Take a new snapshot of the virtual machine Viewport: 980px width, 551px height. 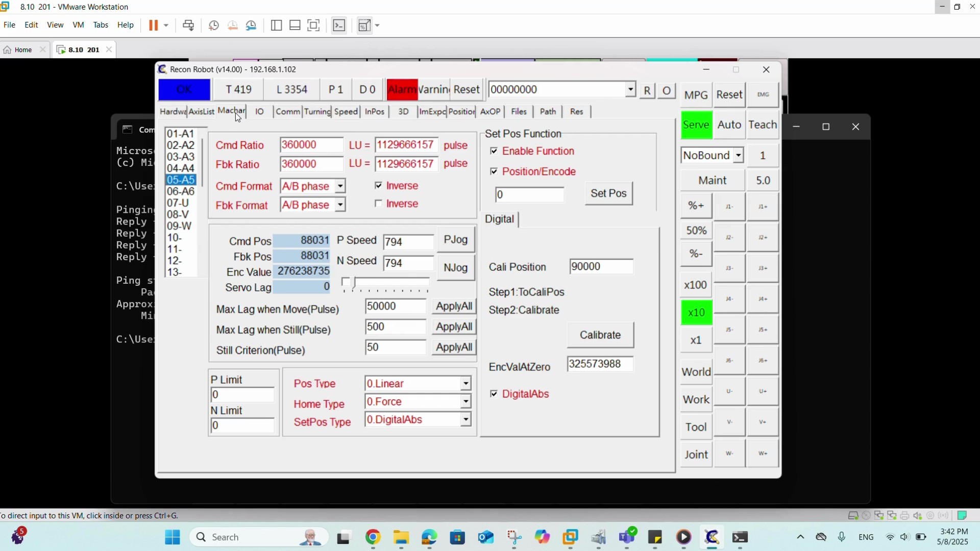214,25
